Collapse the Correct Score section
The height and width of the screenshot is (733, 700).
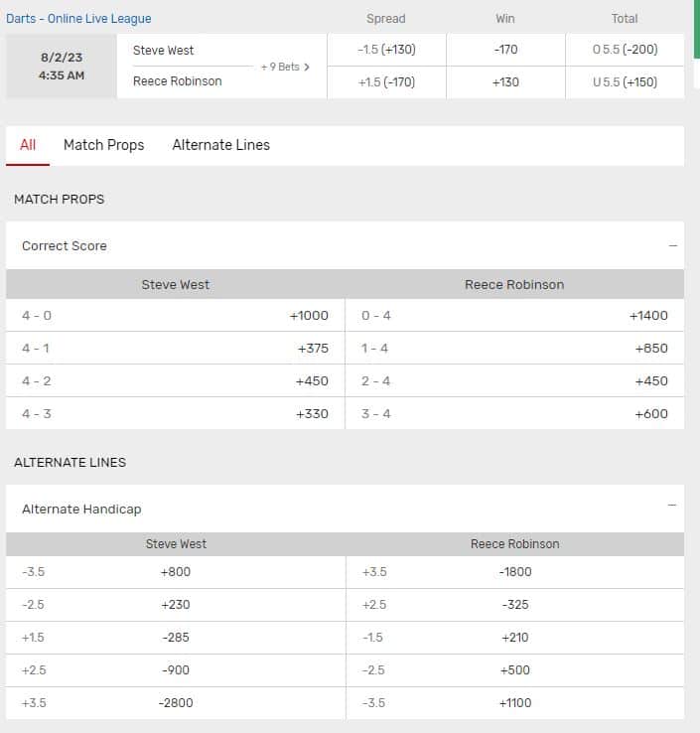672,245
